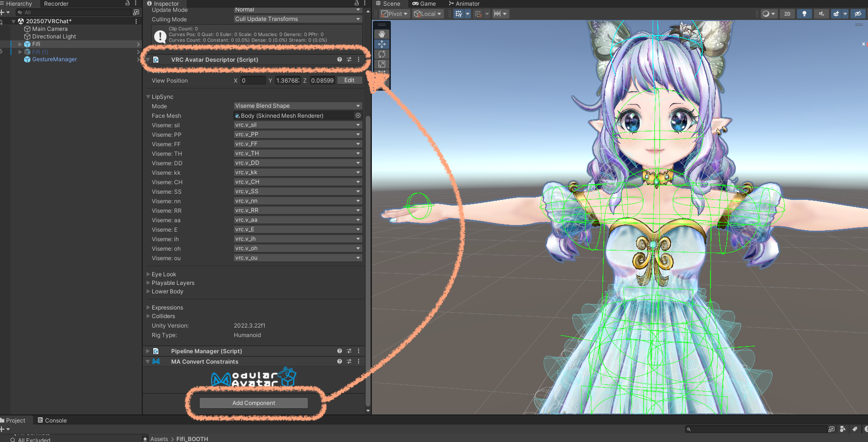Switch to the Console tab
Screen dimensions: 868x442
52,420
